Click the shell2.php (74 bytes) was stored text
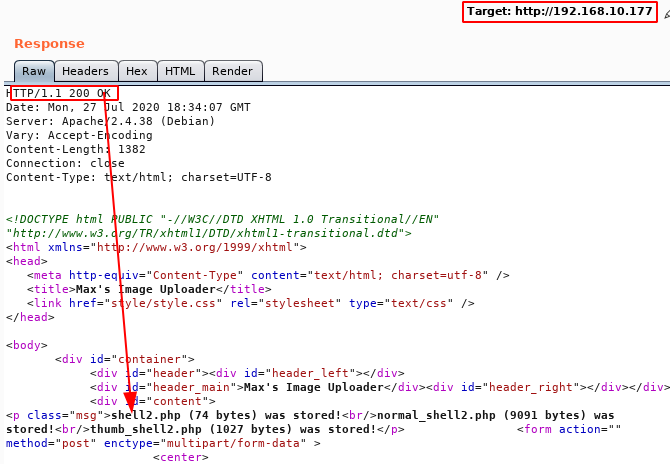The height and width of the screenshot is (464, 670). [x=226, y=415]
